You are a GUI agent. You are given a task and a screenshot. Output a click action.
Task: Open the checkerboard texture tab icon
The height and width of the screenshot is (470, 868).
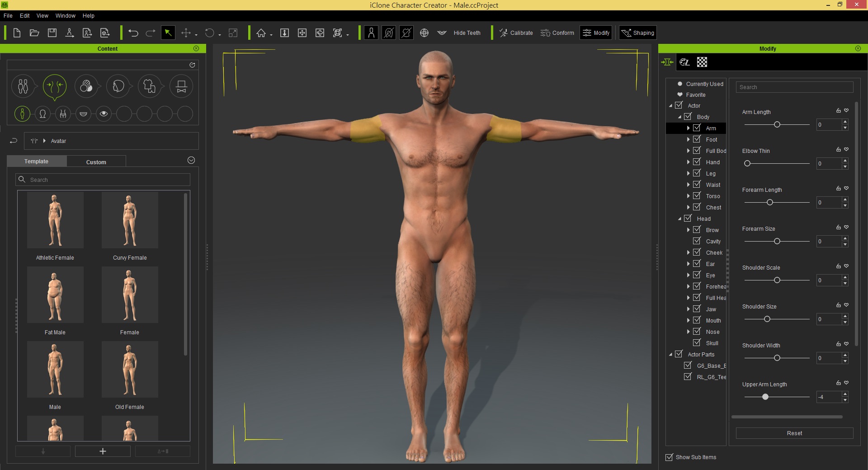(702, 62)
